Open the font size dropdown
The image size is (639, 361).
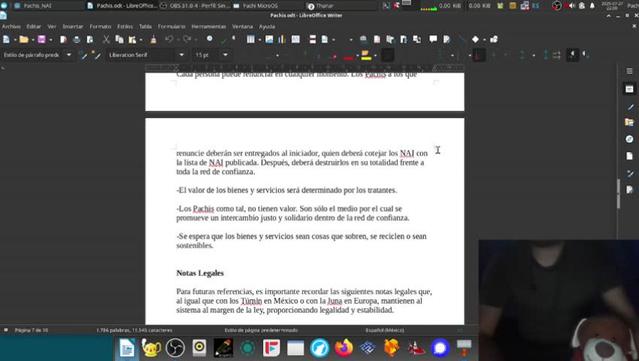225,55
